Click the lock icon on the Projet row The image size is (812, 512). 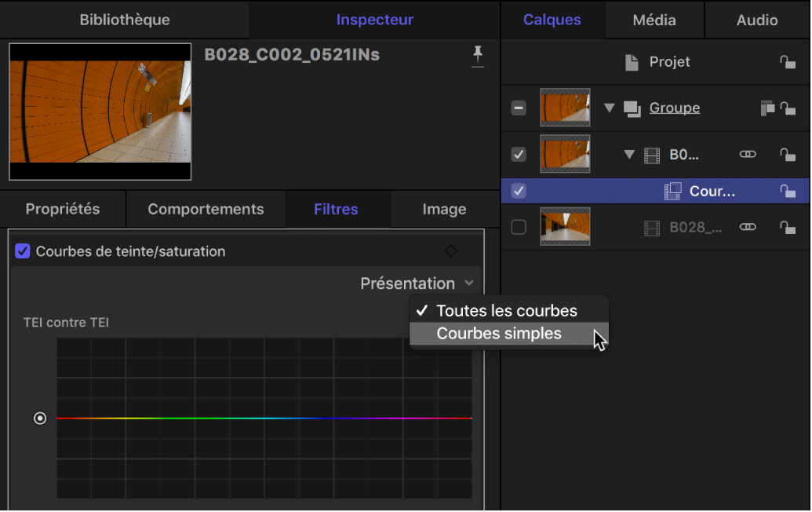click(788, 62)
